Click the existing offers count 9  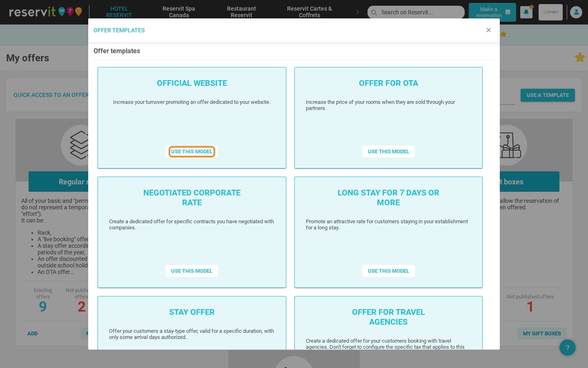click(x=43, y=307)
